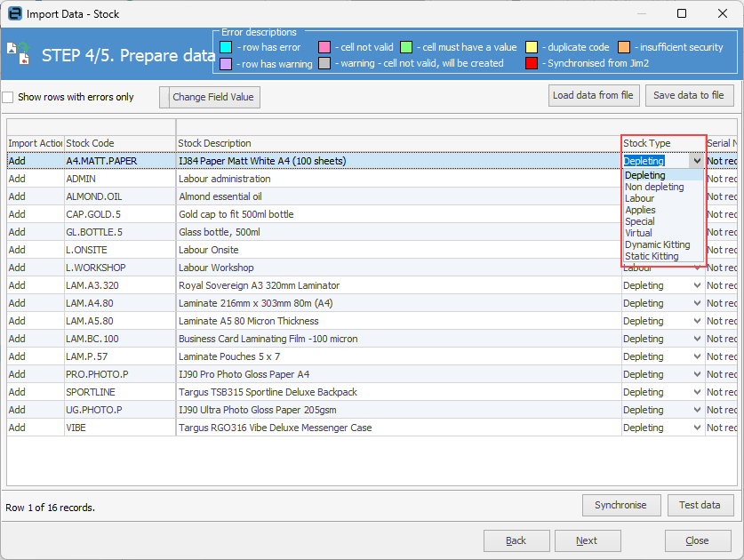Click 'Business Card Laminating Film -100 micron' cell

pos(398,339)
